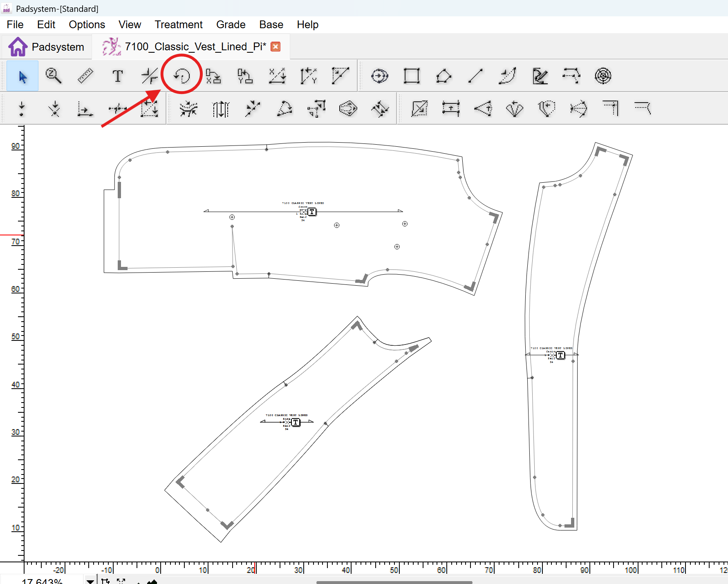
Task: Click the text label icon on front piece
Action: point(312,212)
